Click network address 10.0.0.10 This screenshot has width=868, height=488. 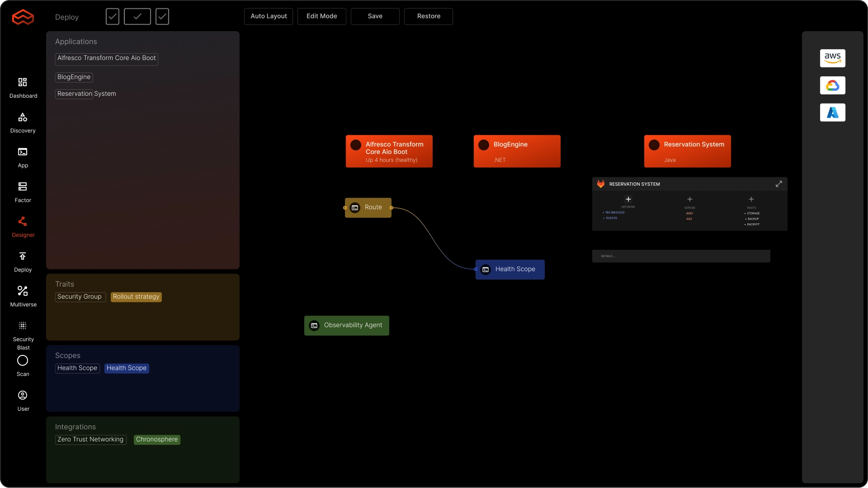click(x=611, y=218)
